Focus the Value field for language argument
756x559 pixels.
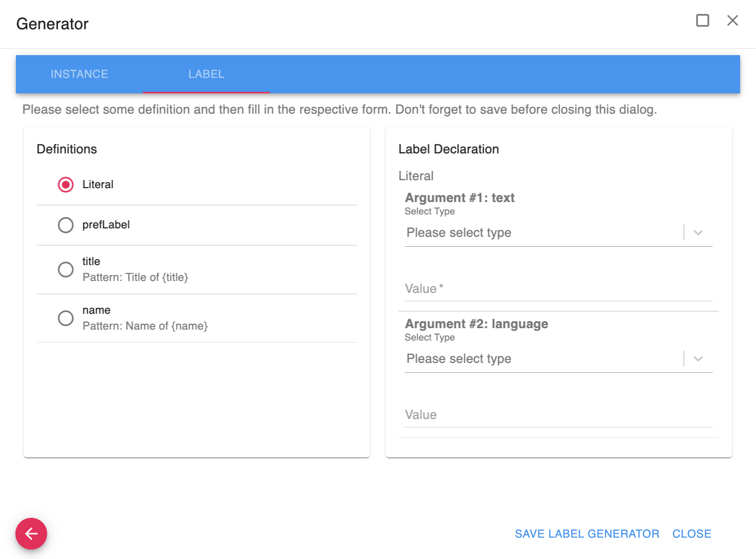pyautogui.click(x=558, y=415)
